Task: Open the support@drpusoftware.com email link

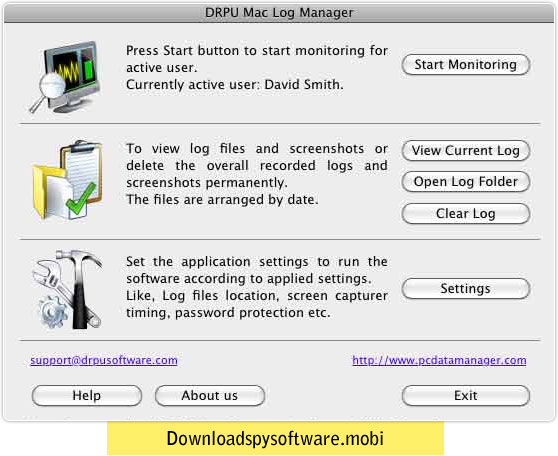Action: 104,360
